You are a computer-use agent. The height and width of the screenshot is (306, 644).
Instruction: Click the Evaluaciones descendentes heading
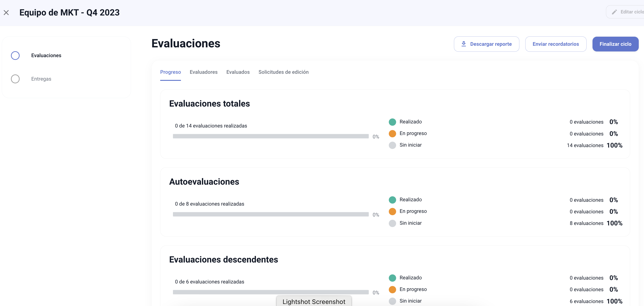coord(224,260)
